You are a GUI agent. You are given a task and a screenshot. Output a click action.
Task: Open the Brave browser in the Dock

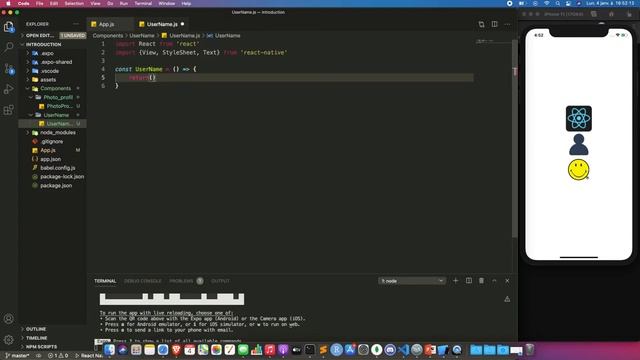pos(176,350)
